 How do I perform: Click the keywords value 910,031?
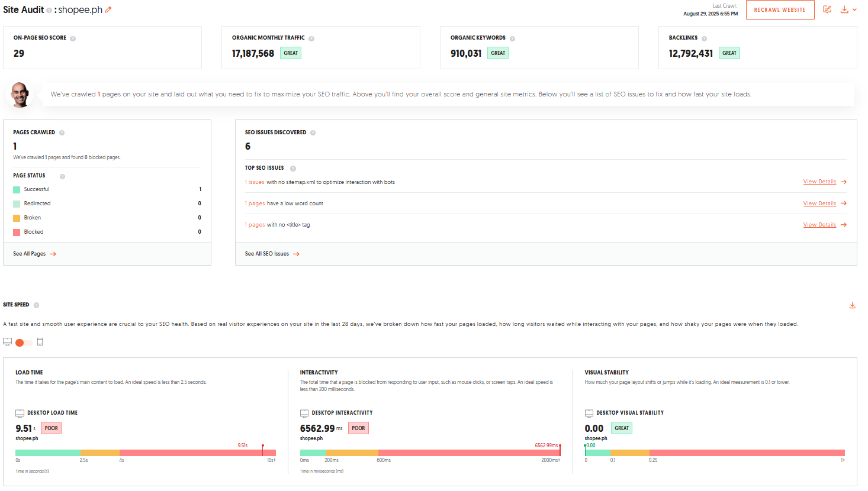466,54
